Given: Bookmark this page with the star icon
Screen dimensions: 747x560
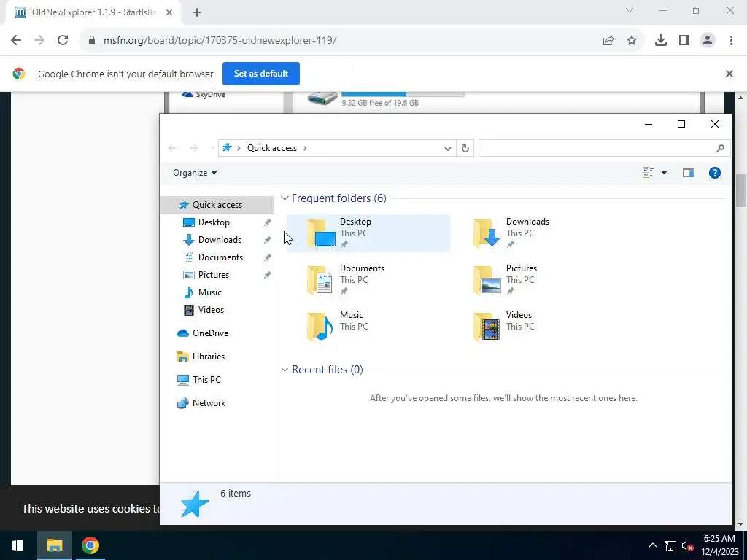Looking at the screenshot, I should click(632, 41).
